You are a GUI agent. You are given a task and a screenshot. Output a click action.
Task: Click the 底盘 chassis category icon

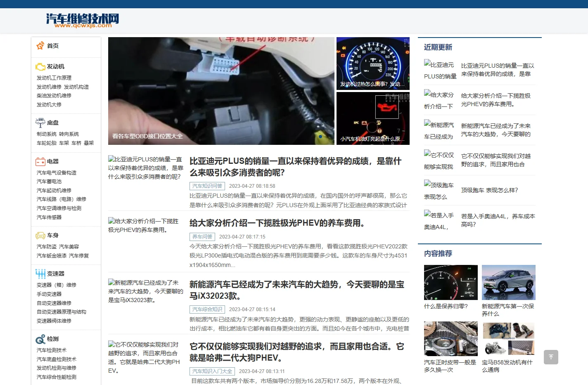click(40, 123)
